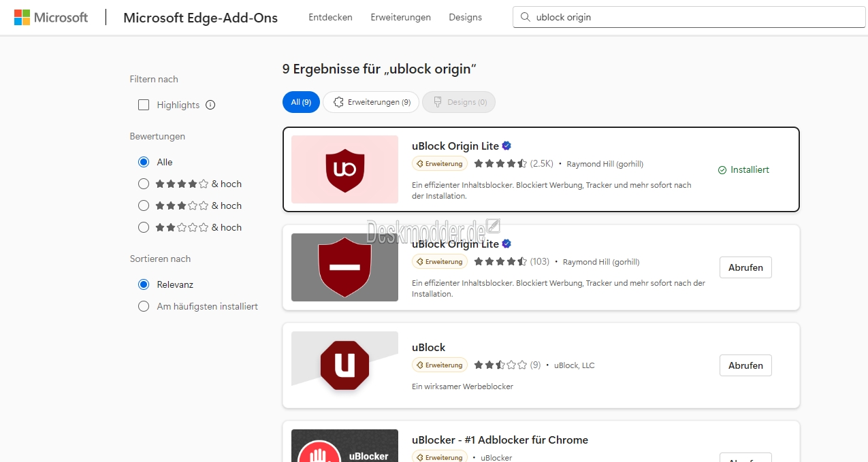The height and width of the screenshot is (462, 868).
Task: Open uBlock Origin Lite title rated by 2.5K
Action: [455, 146]
